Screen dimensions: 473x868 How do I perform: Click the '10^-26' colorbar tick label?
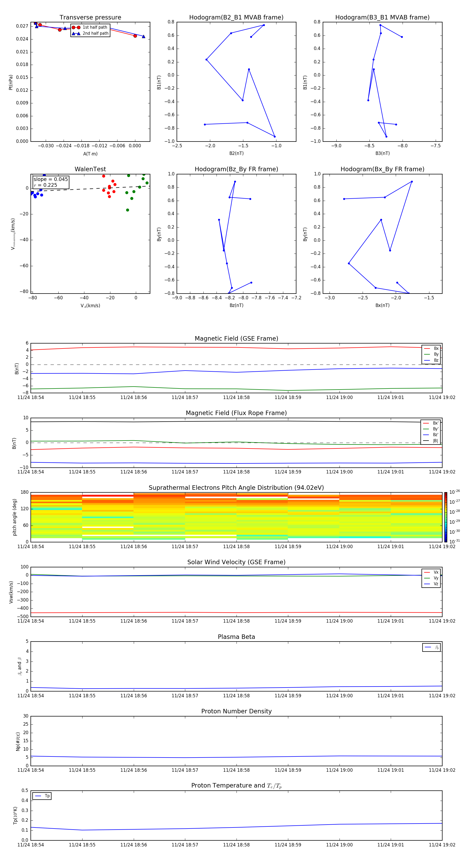point(455,492)
